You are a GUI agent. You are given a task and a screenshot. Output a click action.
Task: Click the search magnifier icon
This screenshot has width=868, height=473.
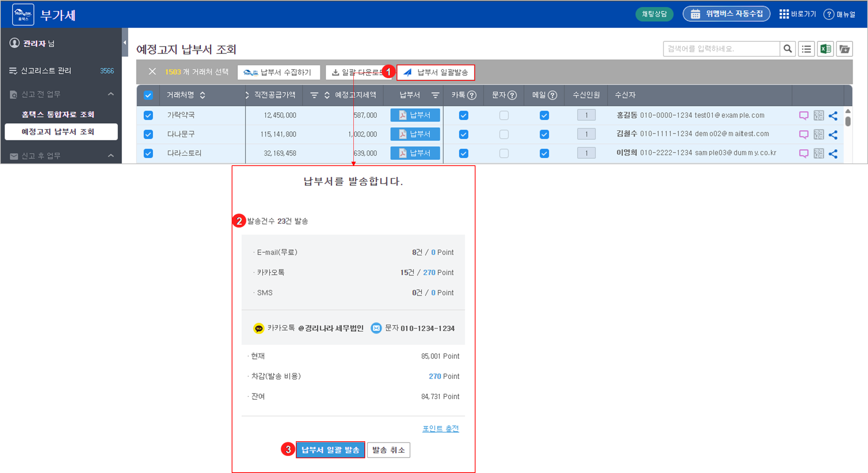(x=788, y=49)
